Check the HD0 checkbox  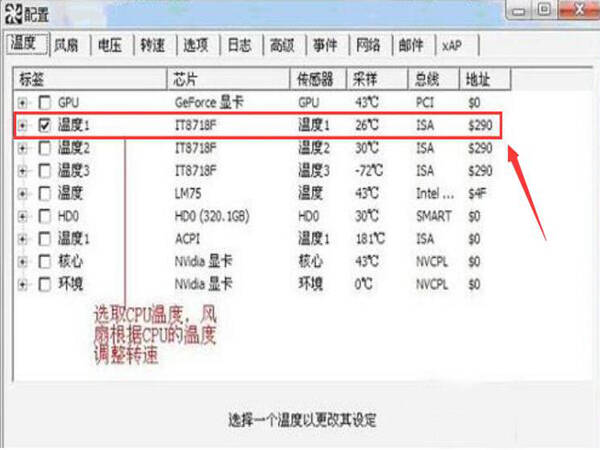coord(45,216)
